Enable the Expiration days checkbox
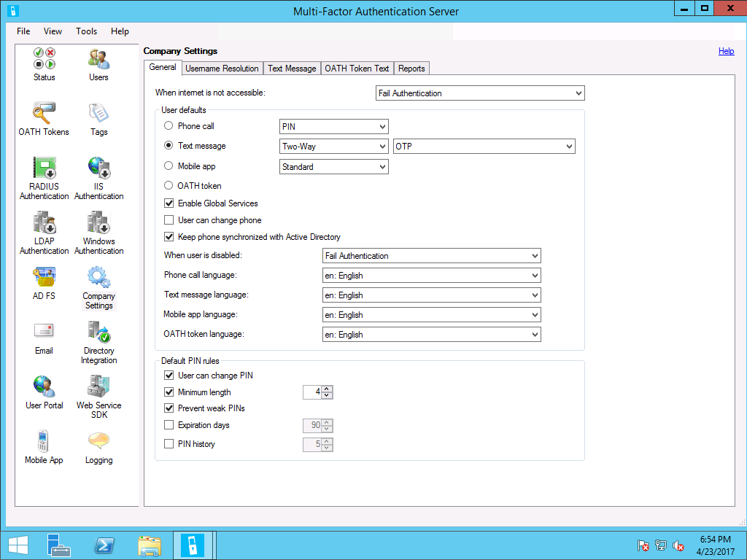Viewport: 747px width, 560px height. point(169,425)
